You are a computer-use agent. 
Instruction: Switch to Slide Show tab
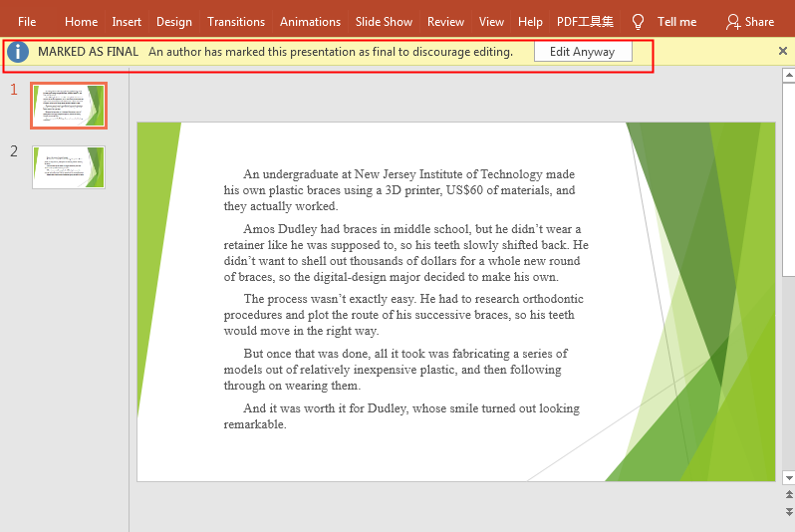coord(384,22)
